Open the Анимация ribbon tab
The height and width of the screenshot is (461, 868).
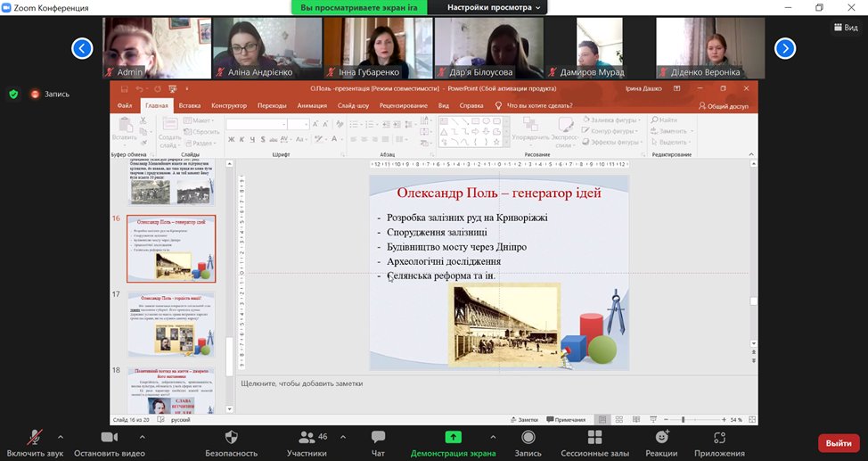(x=312, y=105)
